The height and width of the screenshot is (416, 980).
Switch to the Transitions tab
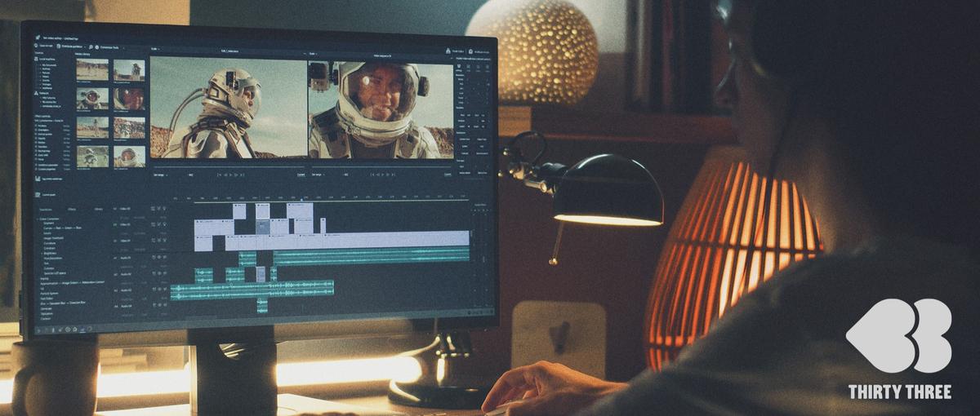45,209
